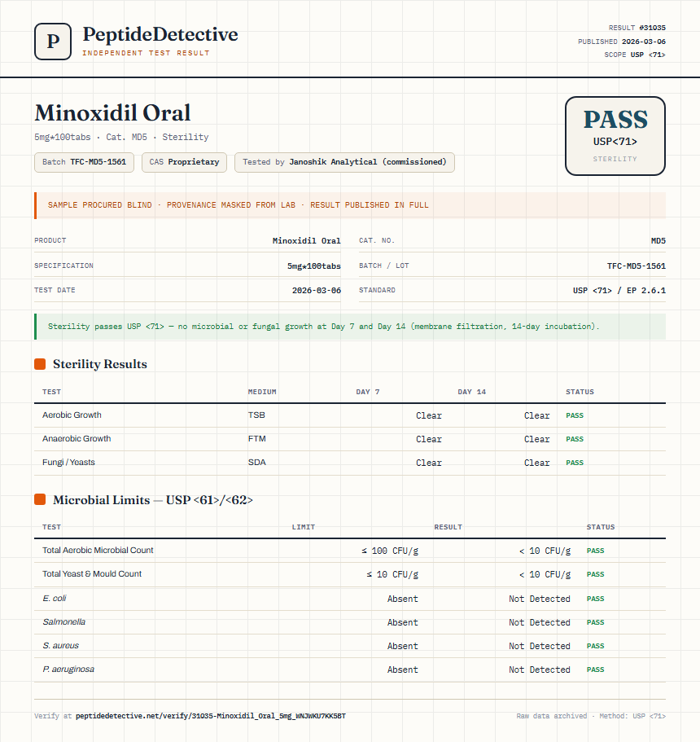Click the INDEPENDENT TEST RESULT tagline
Screen dimensions: 700x742
point(147,53)
